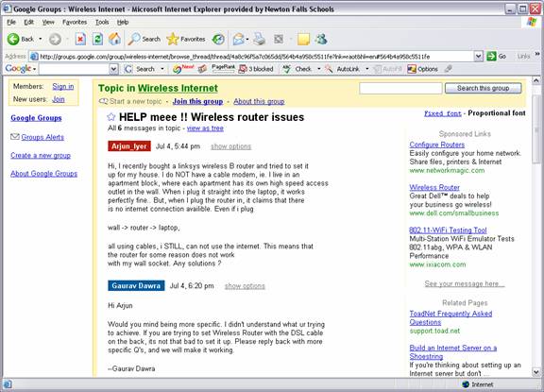Viewport: 544px width, 392px height.
Task: Stop page loading with the red X icon
Action: [x=80, y=40]
